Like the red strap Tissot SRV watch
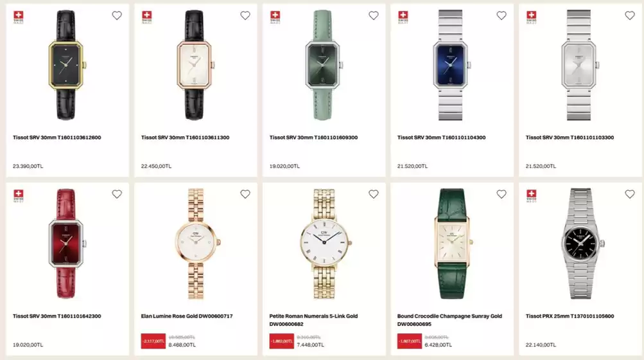 117,194
